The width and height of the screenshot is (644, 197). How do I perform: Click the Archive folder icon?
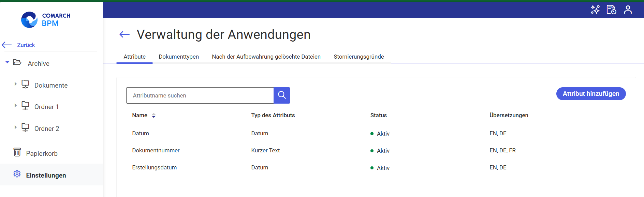(17, 62)
